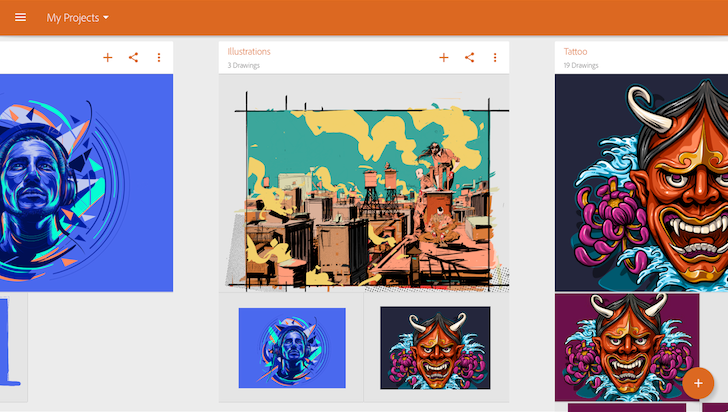The height and width of the screenshot is (412, 728).
Task: Click the "19 Drawings" count under Tattoo
Action: point(581,66)
